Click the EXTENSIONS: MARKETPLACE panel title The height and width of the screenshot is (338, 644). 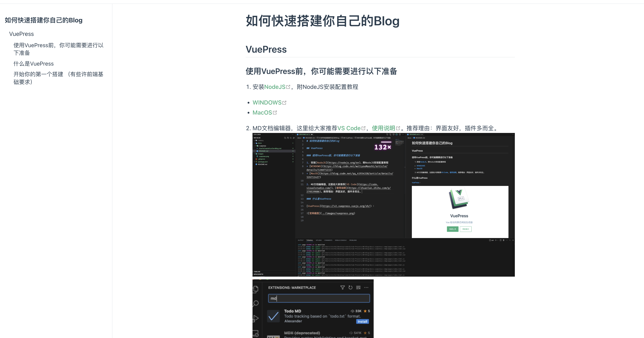point(292,288)
